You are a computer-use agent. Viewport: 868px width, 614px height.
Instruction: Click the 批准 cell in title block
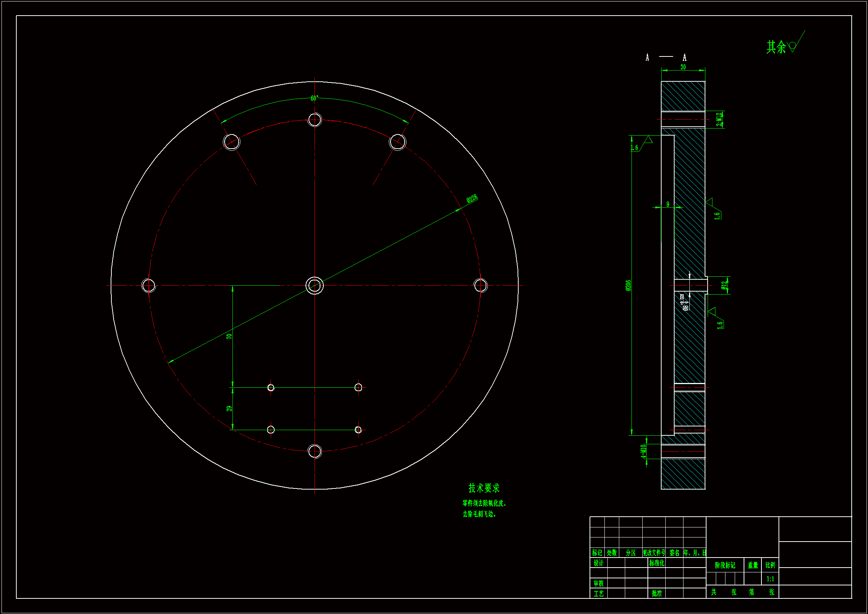point(657,594)
